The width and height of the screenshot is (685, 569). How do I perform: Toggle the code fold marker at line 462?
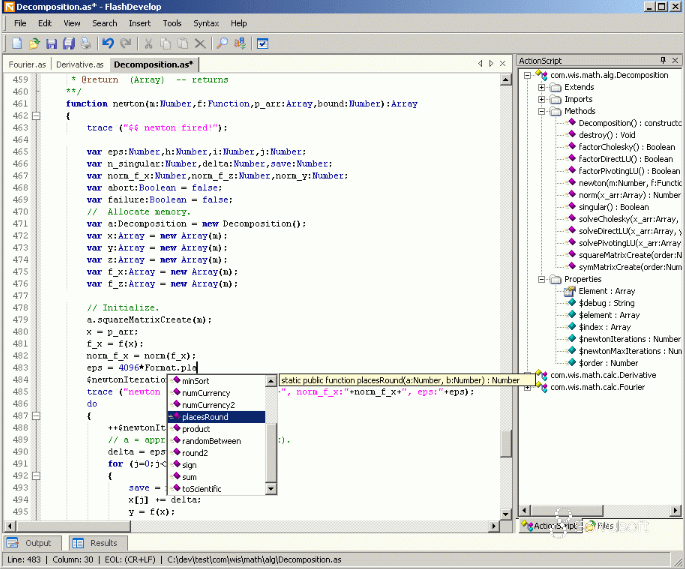coord(38,116)
